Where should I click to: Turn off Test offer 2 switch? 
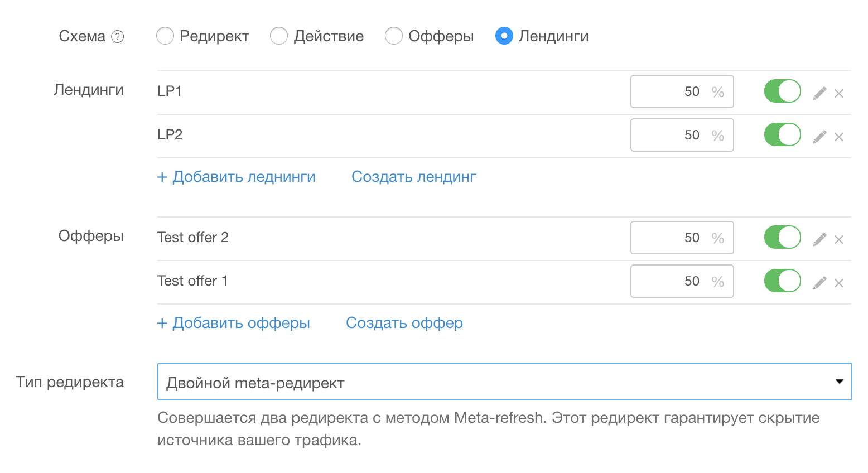click(782, 237)
